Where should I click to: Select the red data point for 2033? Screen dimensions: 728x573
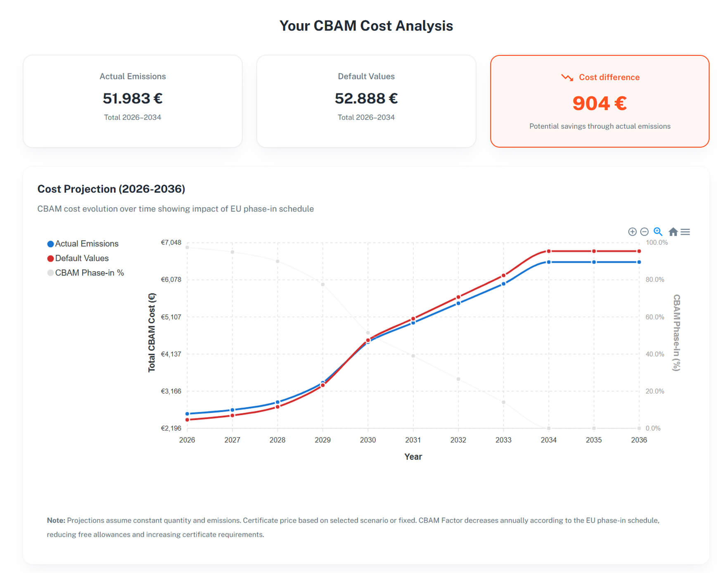[x=503, y=275]
